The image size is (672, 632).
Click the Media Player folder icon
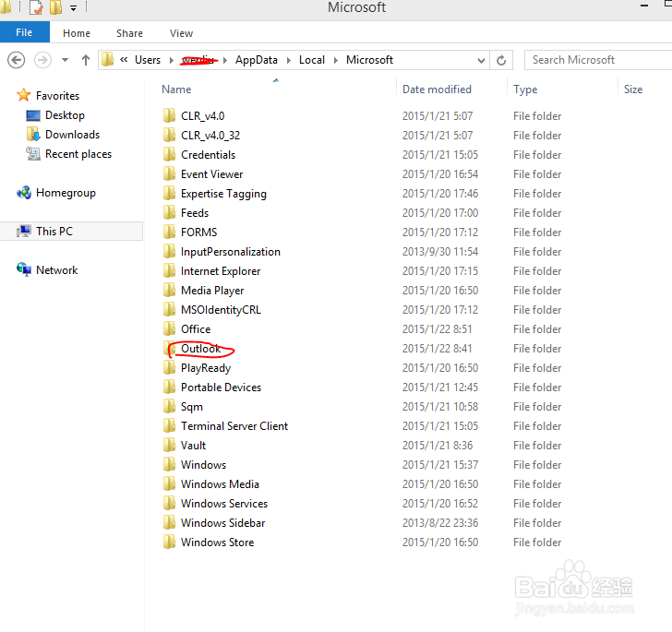[169, 291]
